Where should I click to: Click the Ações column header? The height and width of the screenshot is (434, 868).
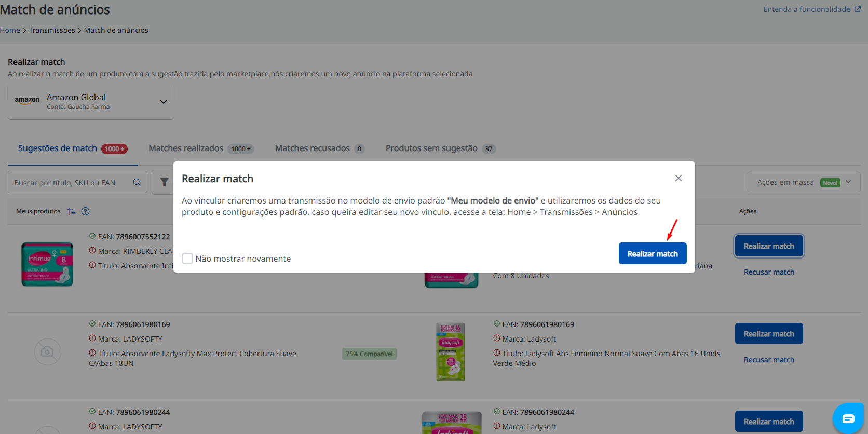748,211
